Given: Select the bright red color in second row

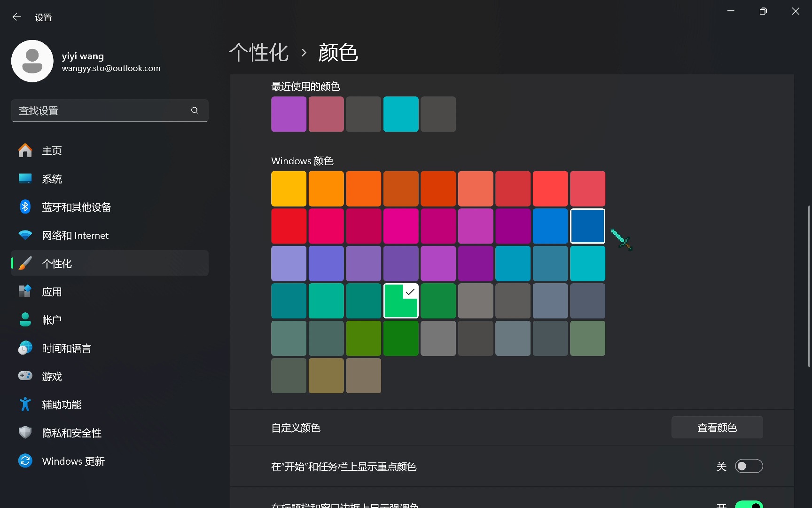Looking at the screenshot, I should 289,226.
